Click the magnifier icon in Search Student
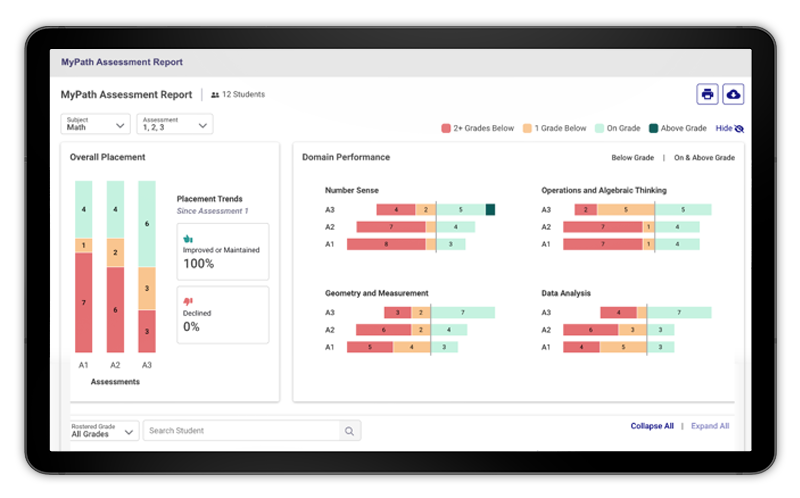Screen dimensions: 800x498 coord(349,431)
